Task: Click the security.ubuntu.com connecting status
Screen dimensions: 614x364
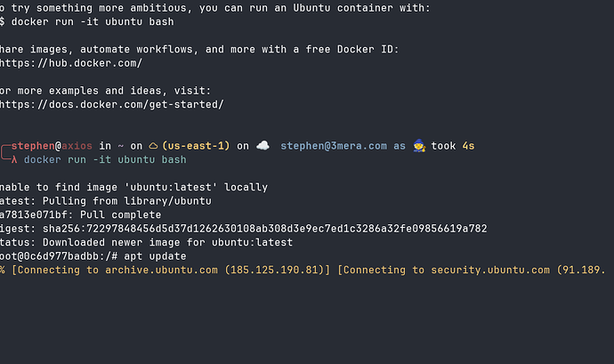Action: 472,270
